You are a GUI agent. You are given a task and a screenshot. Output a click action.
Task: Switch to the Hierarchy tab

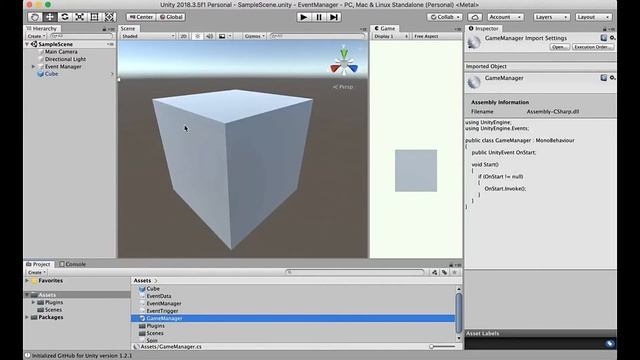tap(42, 29)
